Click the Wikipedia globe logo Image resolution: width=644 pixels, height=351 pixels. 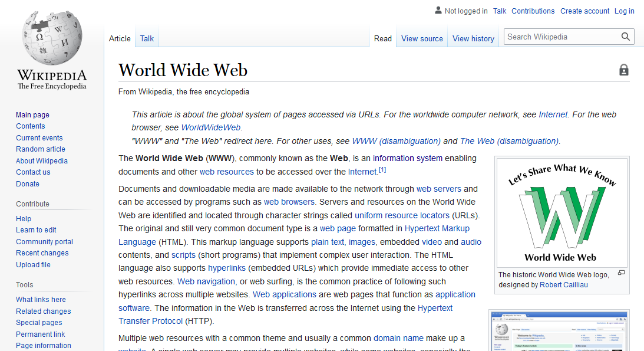tap(52, 38)
